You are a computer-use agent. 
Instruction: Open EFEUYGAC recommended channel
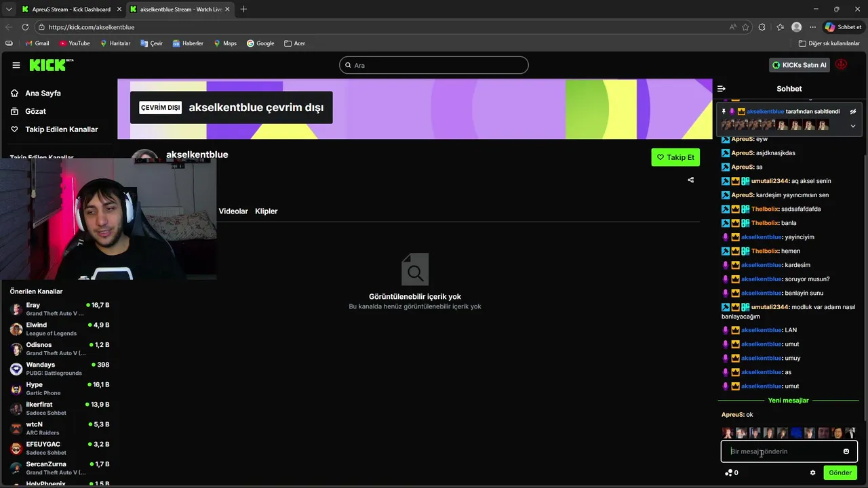point(60,448)
